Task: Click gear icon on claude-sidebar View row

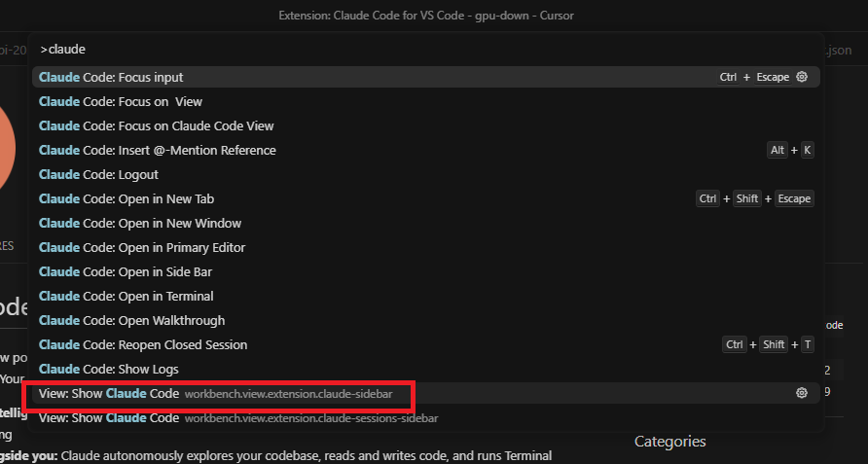Action: tap(802, 393)
